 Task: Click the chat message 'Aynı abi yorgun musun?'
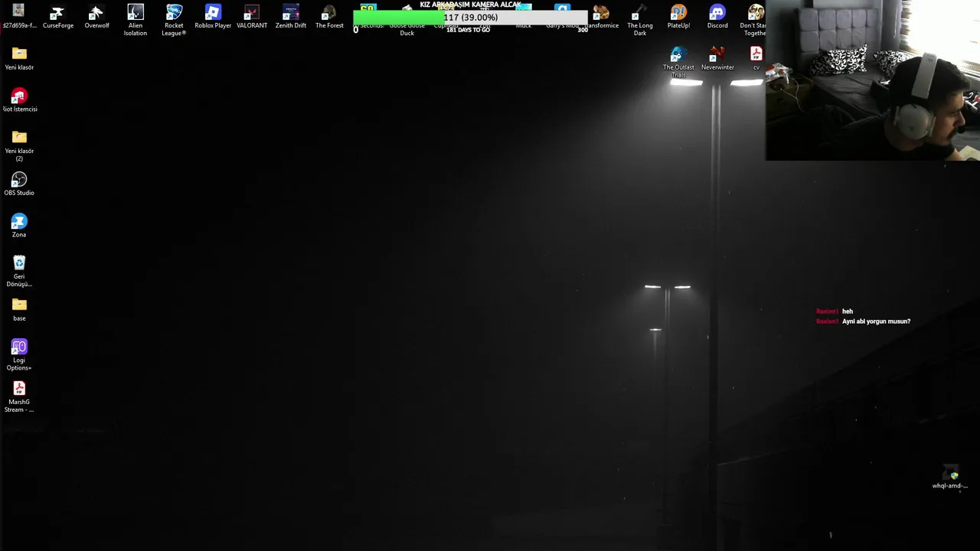(876, 321)
